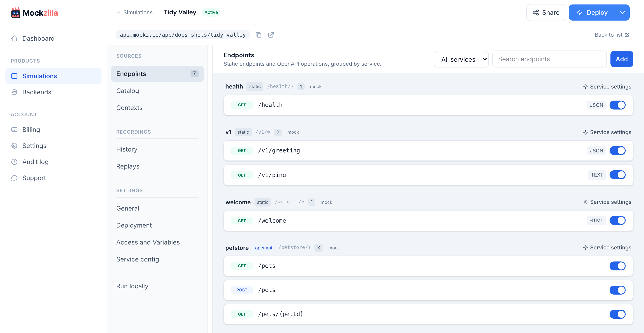Viewport: 644px width, 333px height.
Task: Focus the Search endpoints field
Action: coord(549,59)
